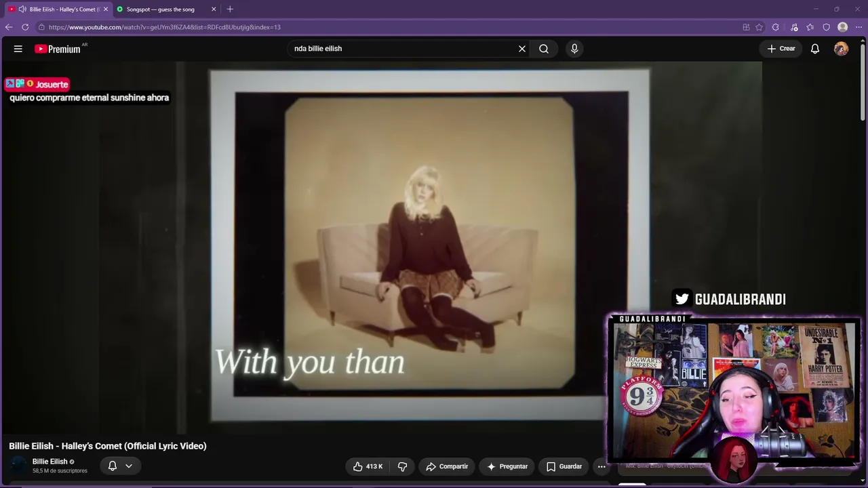Open the media music-note toolbar icon
Screen dimensions: 868x488
coord(794,27)
